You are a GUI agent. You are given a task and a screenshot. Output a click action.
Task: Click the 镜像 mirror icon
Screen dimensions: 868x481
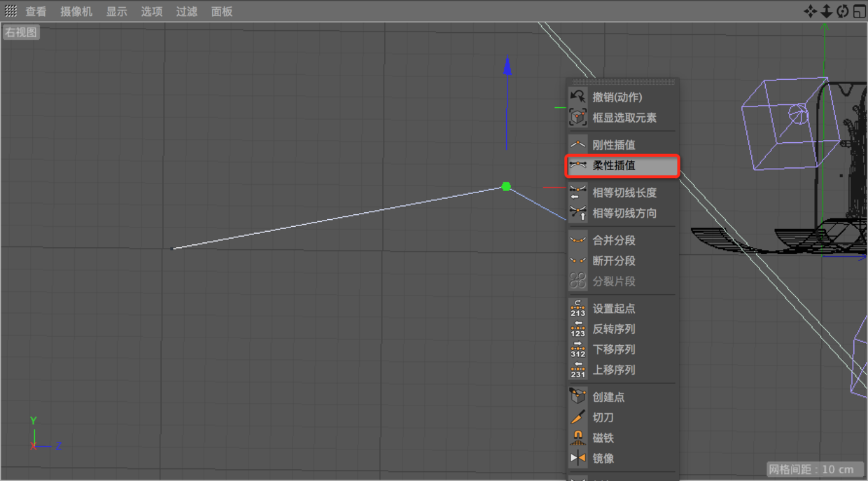(577, 459)
